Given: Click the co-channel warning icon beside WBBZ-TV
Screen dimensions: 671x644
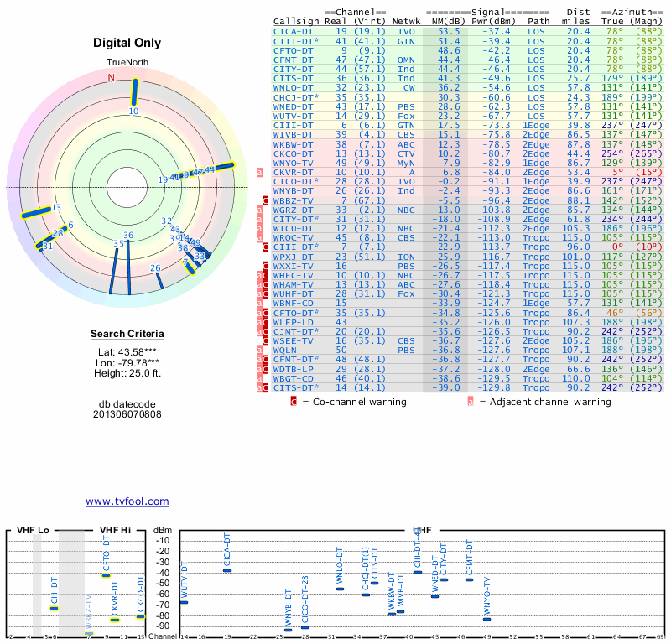Looking at the screenshot, I should [265, 200].
